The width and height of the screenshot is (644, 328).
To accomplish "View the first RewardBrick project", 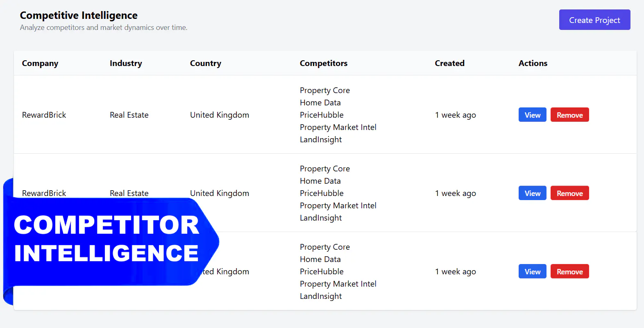I will 532,115.
